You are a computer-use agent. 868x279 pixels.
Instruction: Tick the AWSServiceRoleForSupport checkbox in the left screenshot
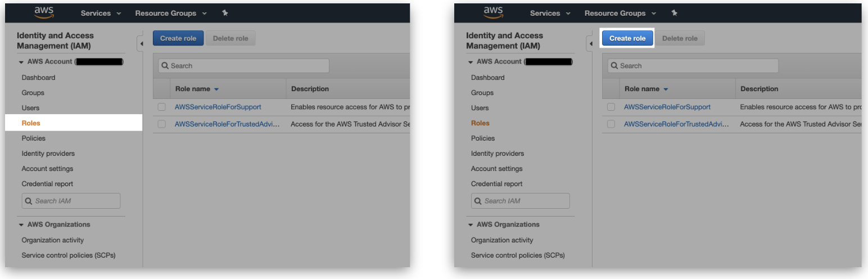click(x=162, y=107)
